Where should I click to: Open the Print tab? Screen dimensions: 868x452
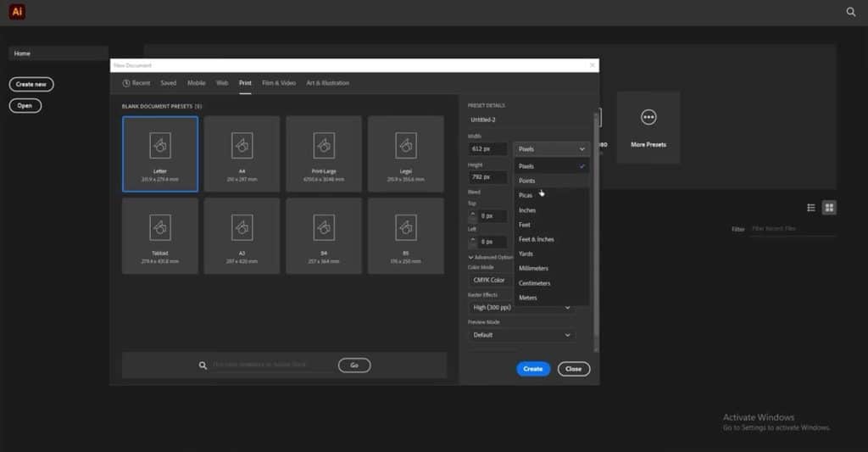tap(245, 83)
